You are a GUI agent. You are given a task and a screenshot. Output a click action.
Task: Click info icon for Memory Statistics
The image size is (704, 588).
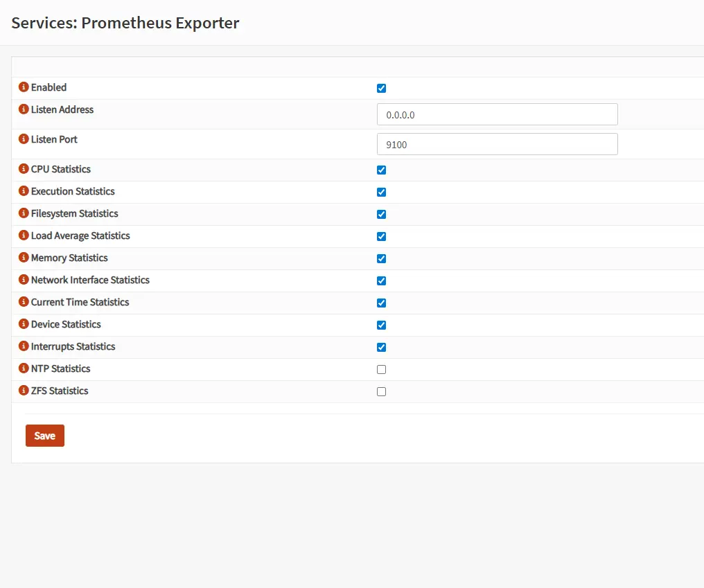tap(24, 257)
